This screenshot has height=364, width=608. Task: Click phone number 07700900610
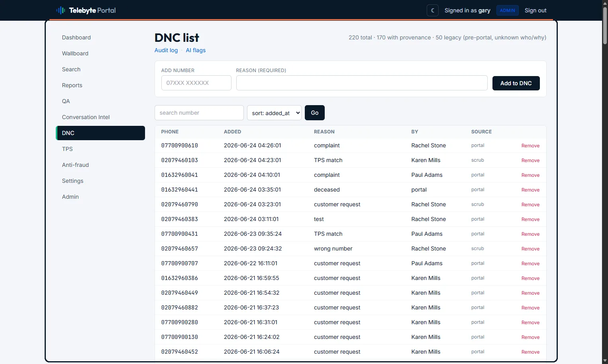click(179, 146)
